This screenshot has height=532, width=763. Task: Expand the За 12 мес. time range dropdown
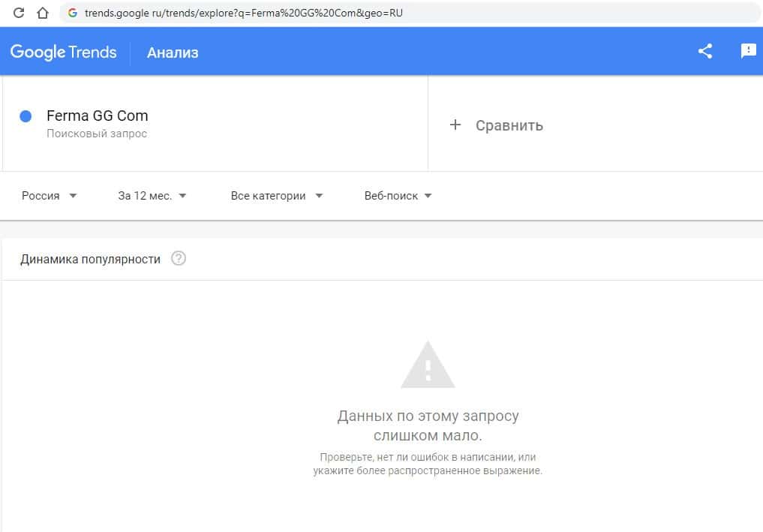[x=152, y=196]
